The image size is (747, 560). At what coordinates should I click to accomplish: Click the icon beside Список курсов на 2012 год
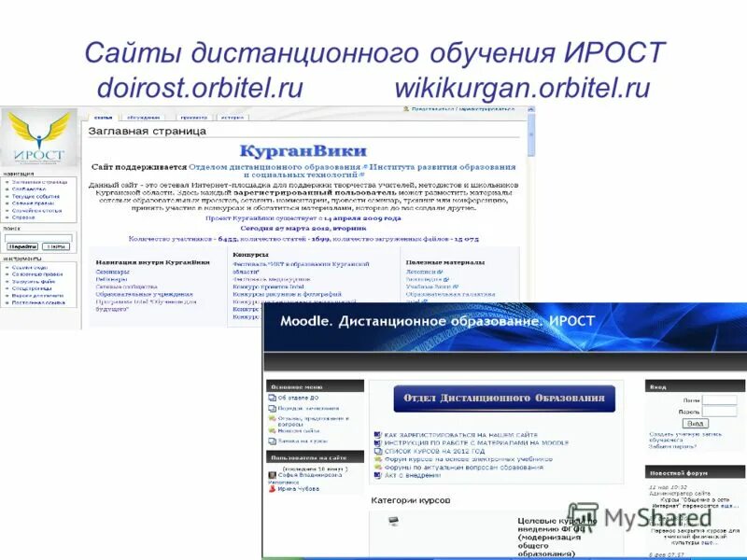(377, 453)
